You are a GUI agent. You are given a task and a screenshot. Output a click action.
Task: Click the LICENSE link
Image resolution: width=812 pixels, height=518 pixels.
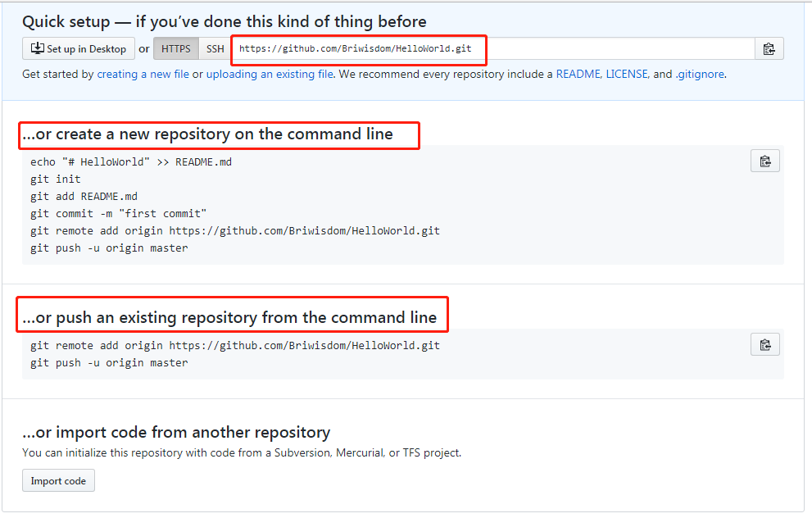627,74
